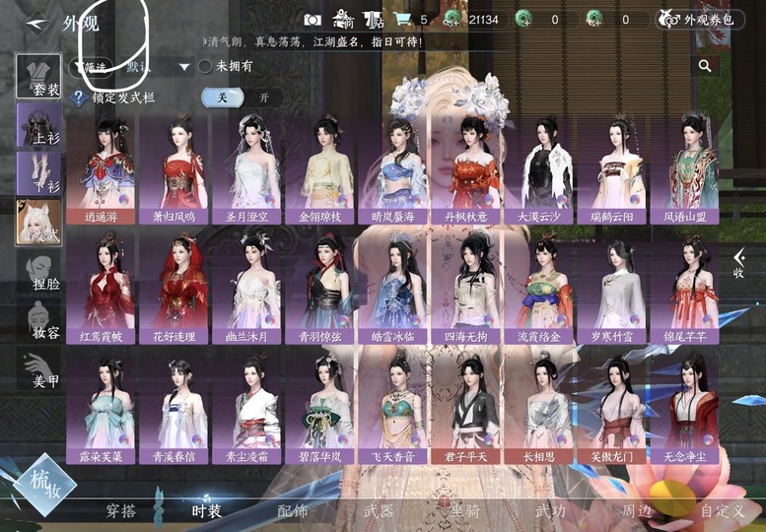
Task: Open the camera screenshot mode
Action: (313, 19)
